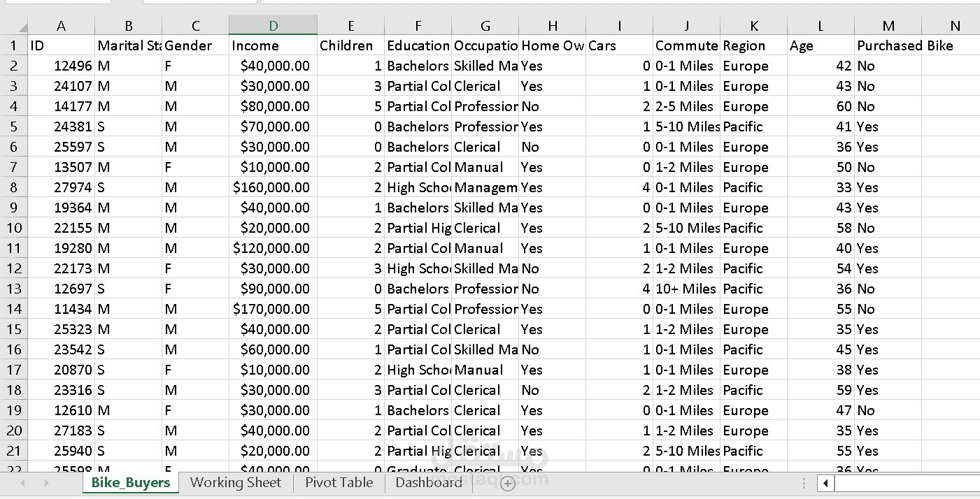Screen dimensions: 980x499
Task: Select ID cell 11434
Action: tap(62, 309)
